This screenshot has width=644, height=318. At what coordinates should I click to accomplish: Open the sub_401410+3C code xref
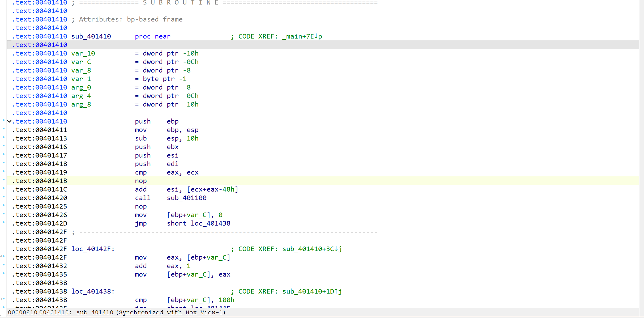[x=312, y=249]
